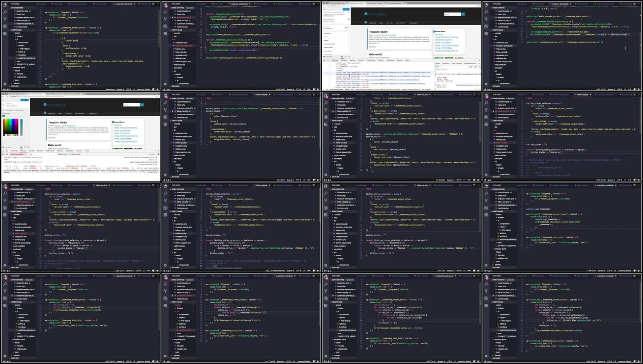The image size is (643, 364).
Task: Open the Search view in the top-left frame
Action: (5, 12)
